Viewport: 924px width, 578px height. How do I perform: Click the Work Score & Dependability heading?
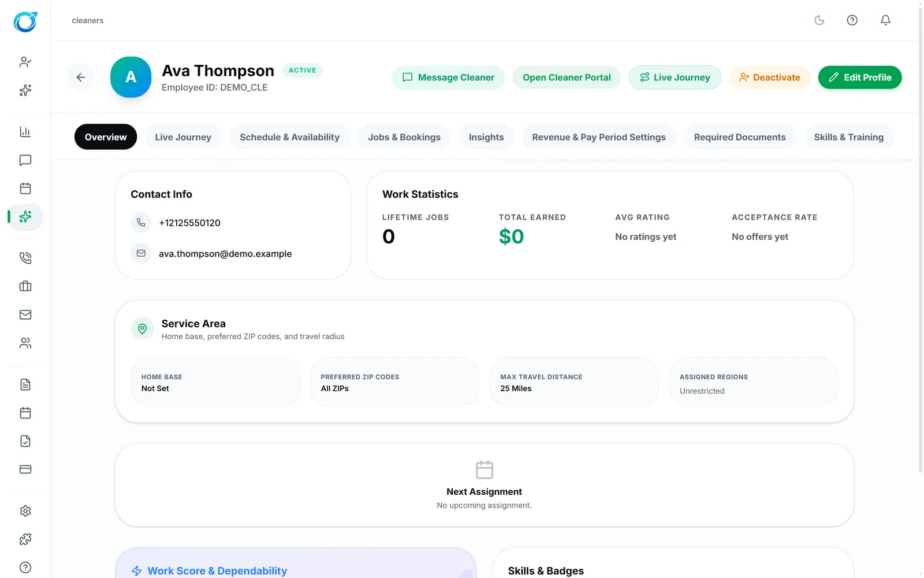(x=217, y=571)
